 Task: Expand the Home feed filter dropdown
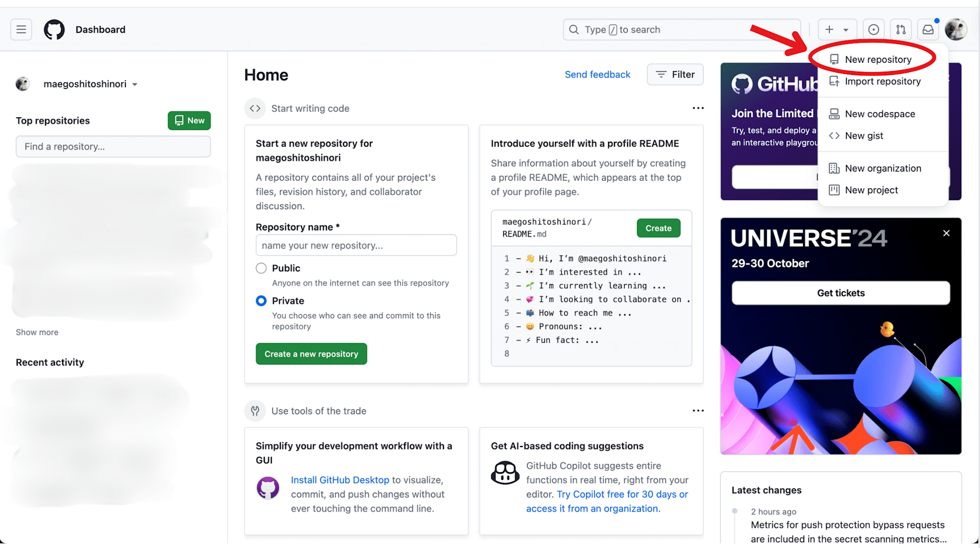[676, 74]
